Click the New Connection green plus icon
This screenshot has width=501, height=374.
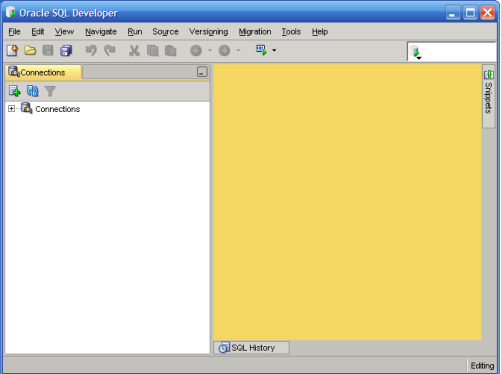point(15,91)
